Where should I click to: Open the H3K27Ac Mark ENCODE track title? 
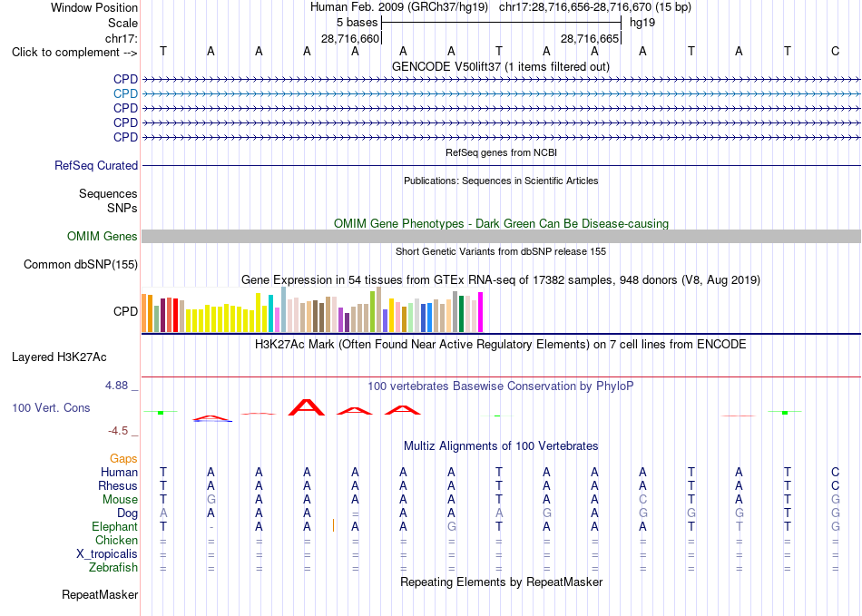click(501, 345)
